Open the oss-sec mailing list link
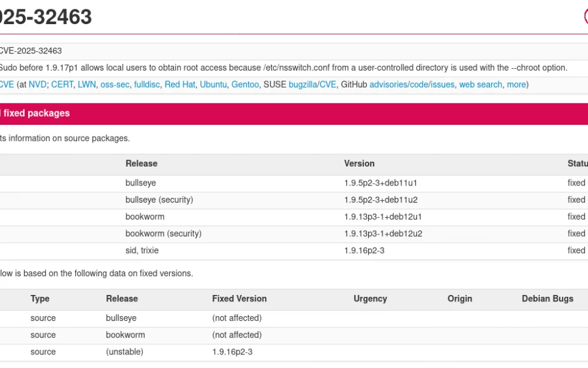 115,84
